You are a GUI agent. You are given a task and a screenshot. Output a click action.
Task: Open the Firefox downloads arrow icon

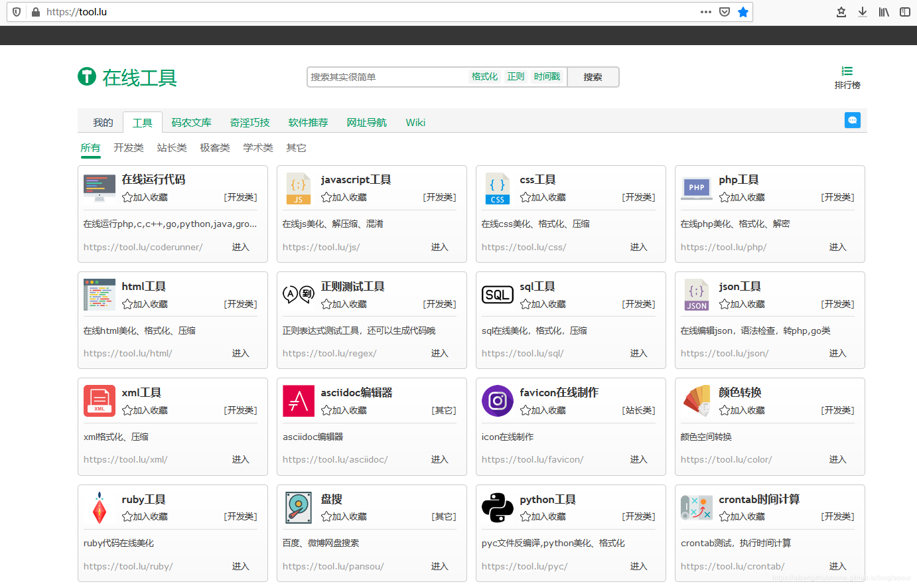(863, 12)
